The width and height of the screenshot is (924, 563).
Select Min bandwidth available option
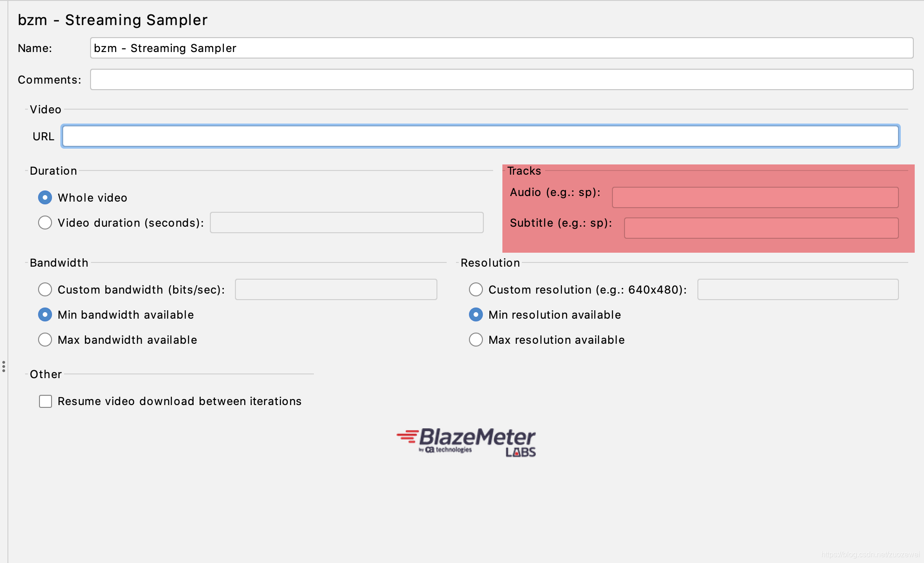pyautogui.click(x=45, y=314)
